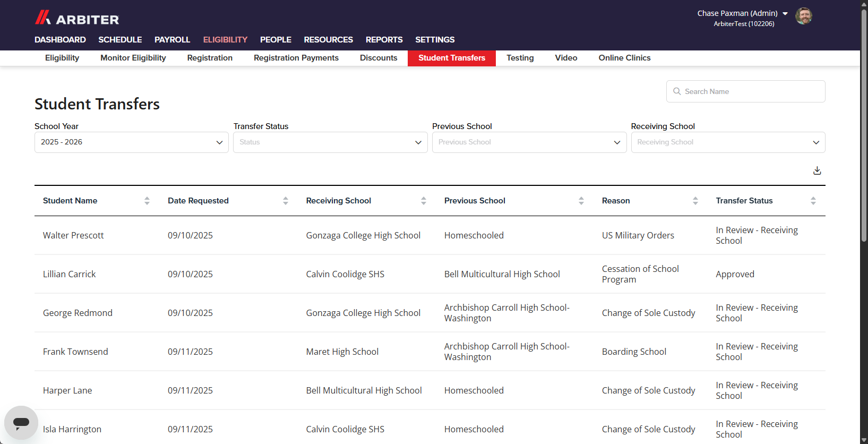The width and height of the screenshot is (868, 444).
Task: Go to the Registration Payments tab
Action: click(x=296, y=58)
